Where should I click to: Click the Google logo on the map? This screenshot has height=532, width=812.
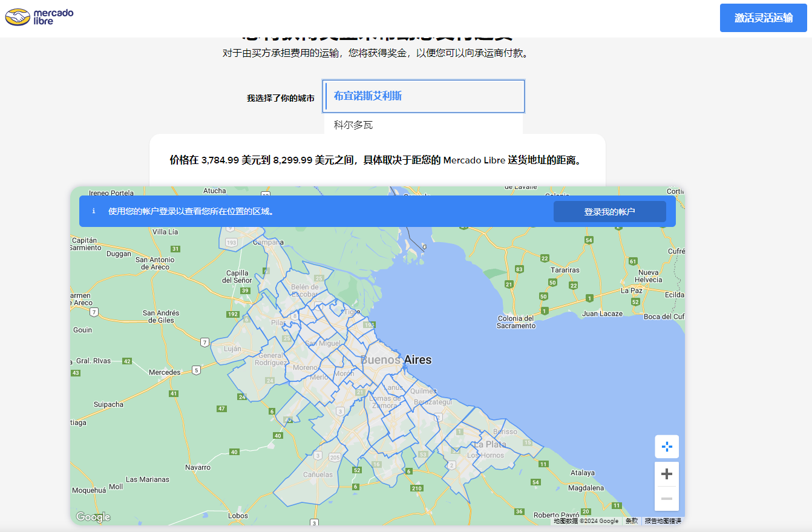[x=93, y=517]
